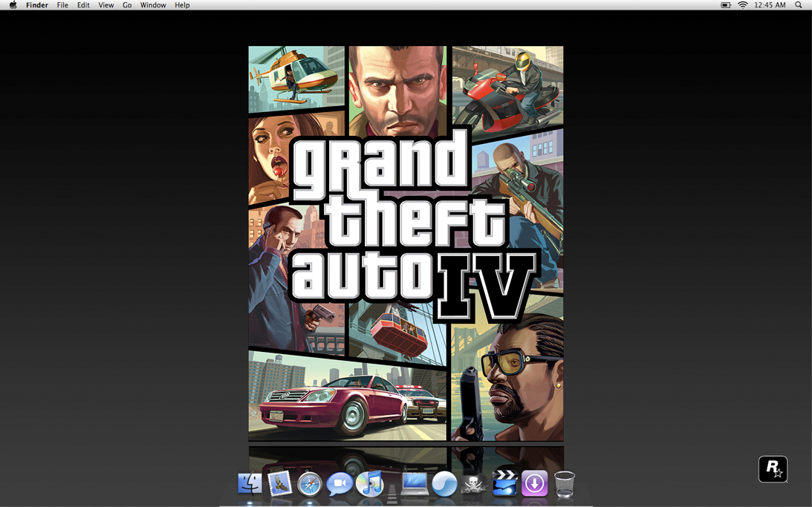812x507 pixels.
Task: Open the Go menu
Action: coord(127,5)
